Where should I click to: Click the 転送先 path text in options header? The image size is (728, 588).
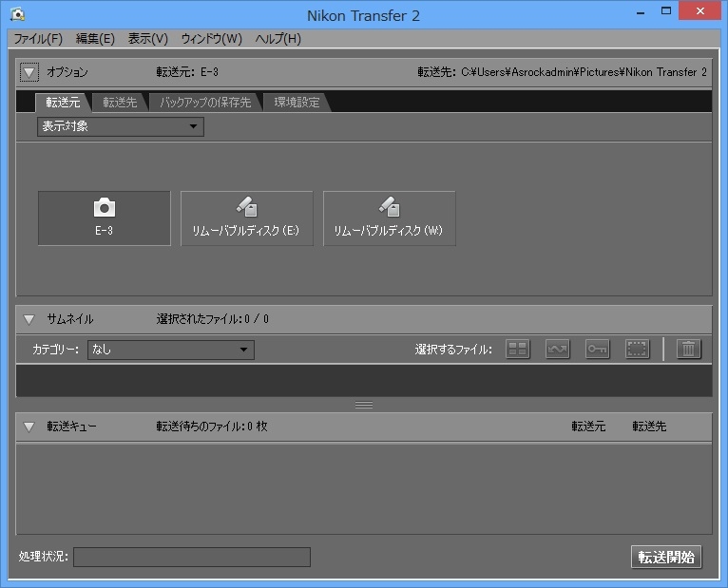click(x=562, y=72)
